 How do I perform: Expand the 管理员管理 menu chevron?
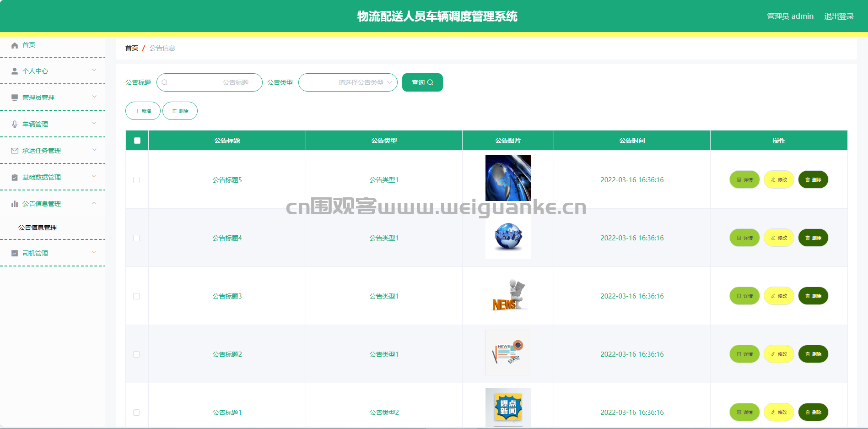coord(94,97)
